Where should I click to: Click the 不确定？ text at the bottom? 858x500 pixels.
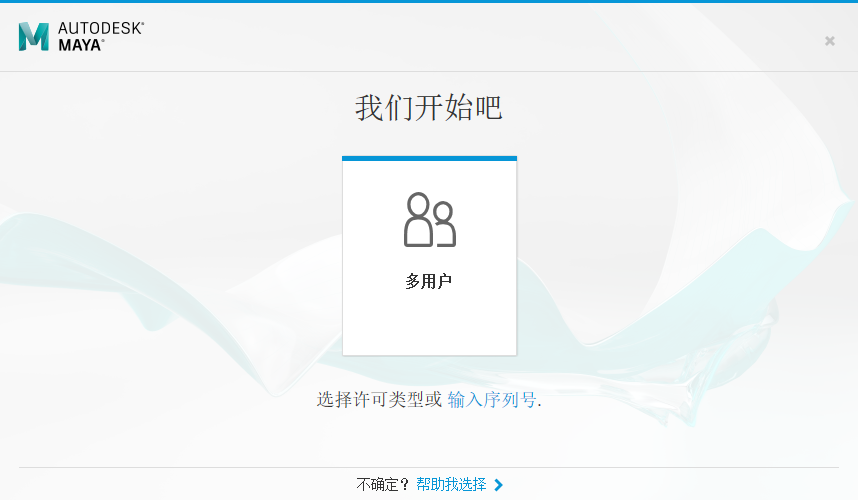tap(384, 485)
